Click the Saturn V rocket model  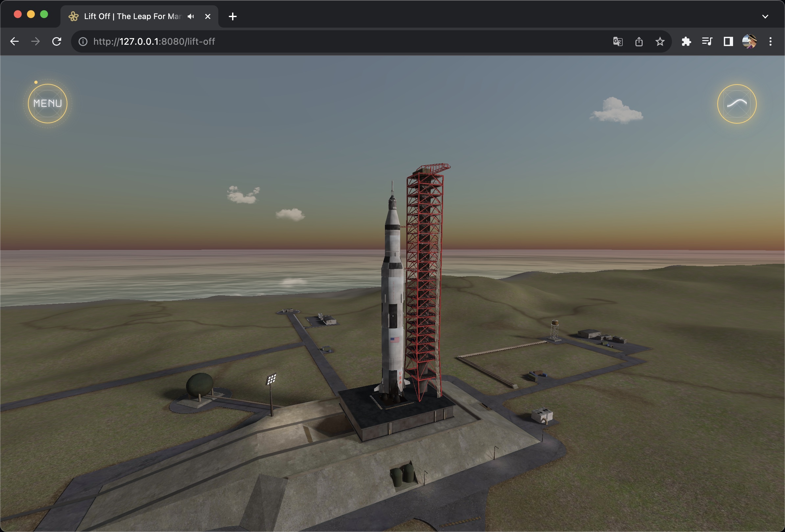[393, 304]
